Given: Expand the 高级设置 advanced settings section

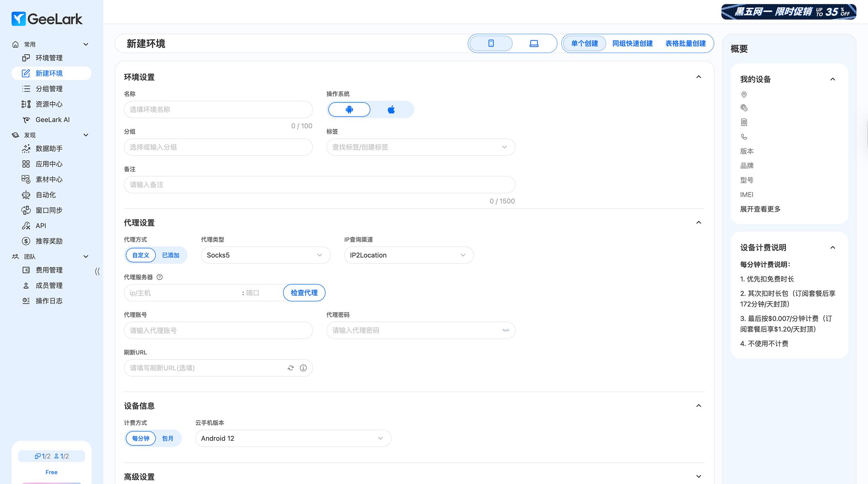Looking at the screenshot, I should tap(699, 477).
